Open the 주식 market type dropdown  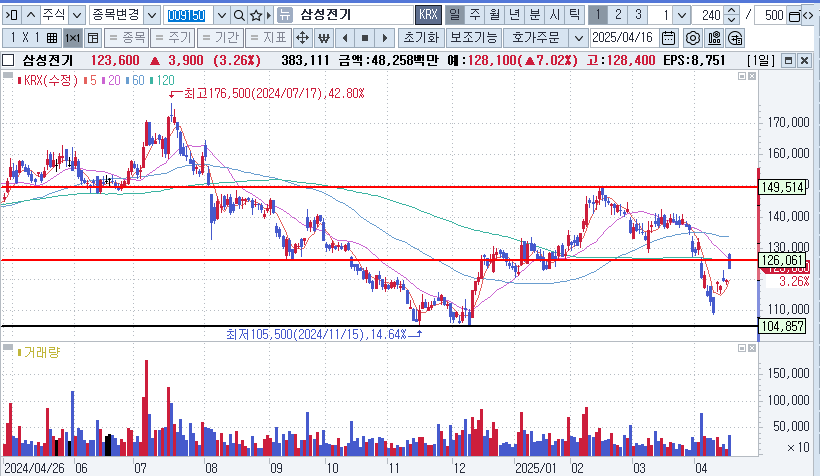pyautogui.click(x=77, y=15)
